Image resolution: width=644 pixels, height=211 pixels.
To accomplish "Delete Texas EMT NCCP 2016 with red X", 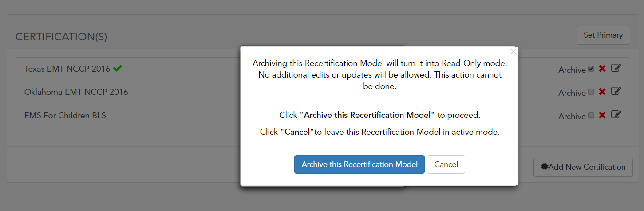I will tap(602, 69).
